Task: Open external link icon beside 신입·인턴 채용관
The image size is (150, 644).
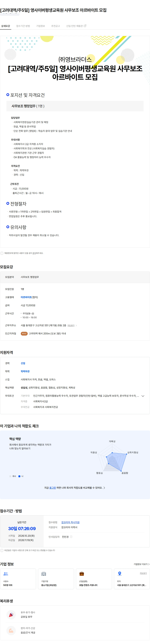Action: coord(85,26)
